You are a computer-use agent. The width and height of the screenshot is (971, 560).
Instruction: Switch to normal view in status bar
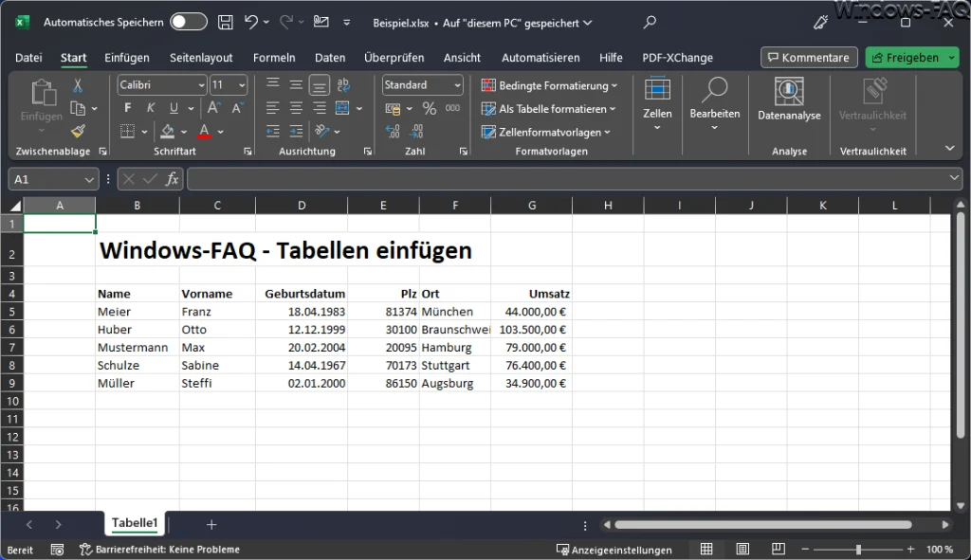click(706, 549)
